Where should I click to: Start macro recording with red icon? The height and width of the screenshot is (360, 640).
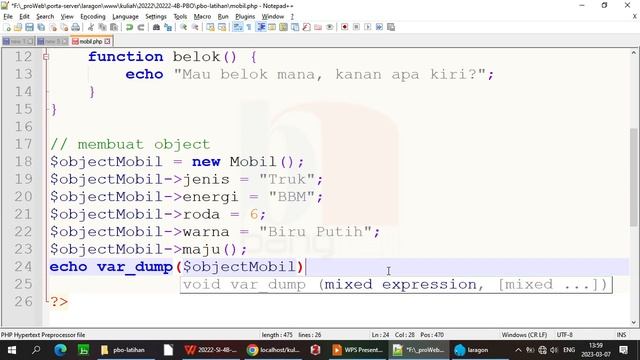[344, 27]
